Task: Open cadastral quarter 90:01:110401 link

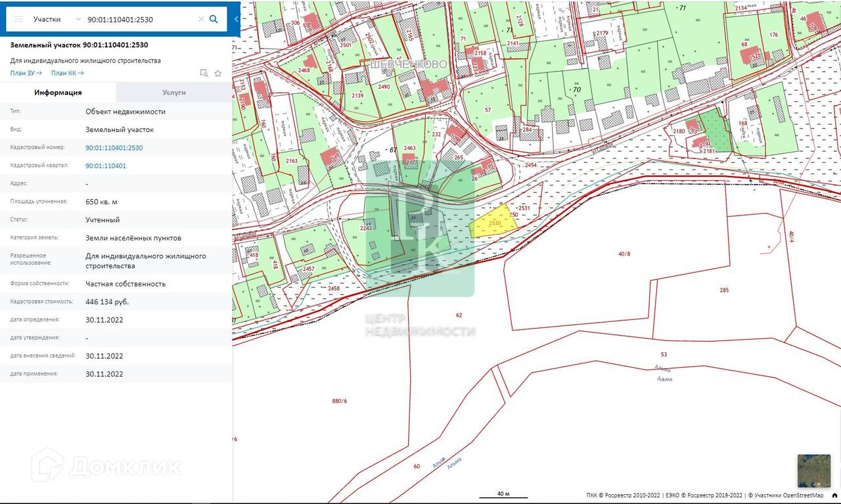Action: (x=106, y=166)
